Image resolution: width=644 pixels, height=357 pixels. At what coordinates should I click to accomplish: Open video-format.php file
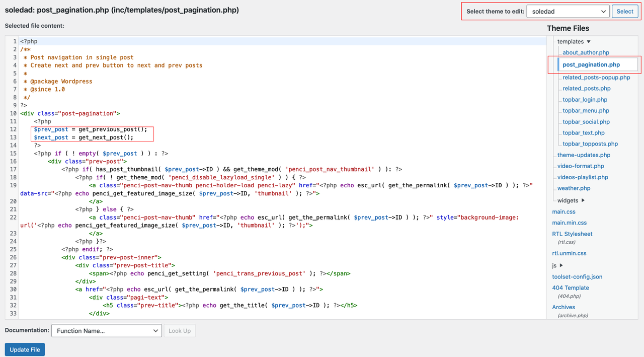tap(581, 166)
